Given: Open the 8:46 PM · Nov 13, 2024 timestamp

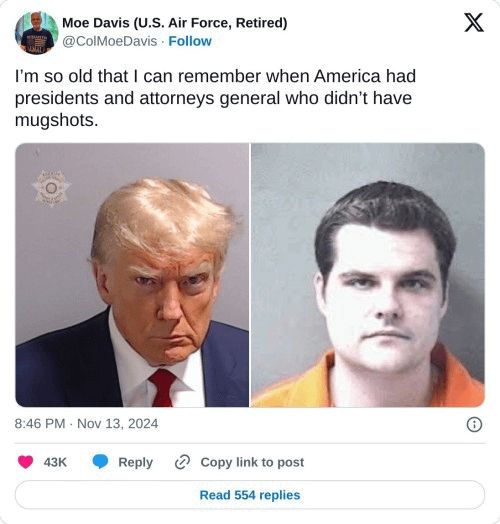Looking at the screenshot, I should pos(86,424).
